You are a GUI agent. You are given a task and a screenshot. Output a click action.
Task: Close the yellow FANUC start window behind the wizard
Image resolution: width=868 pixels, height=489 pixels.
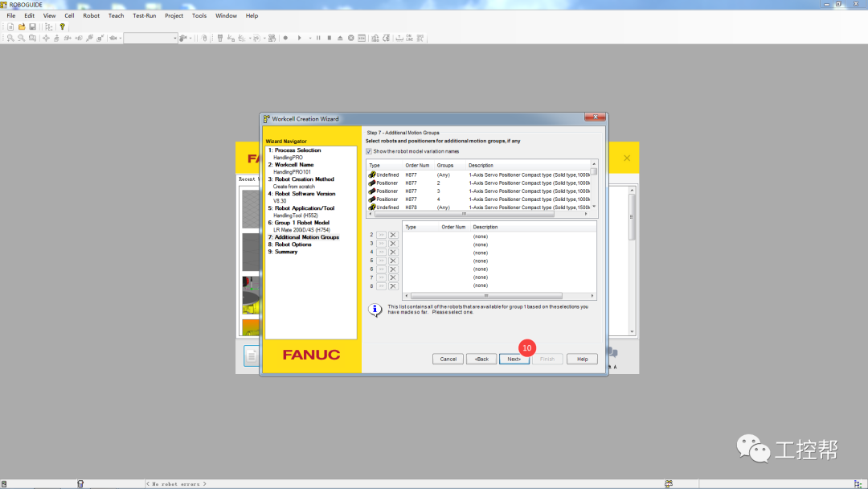627,158
